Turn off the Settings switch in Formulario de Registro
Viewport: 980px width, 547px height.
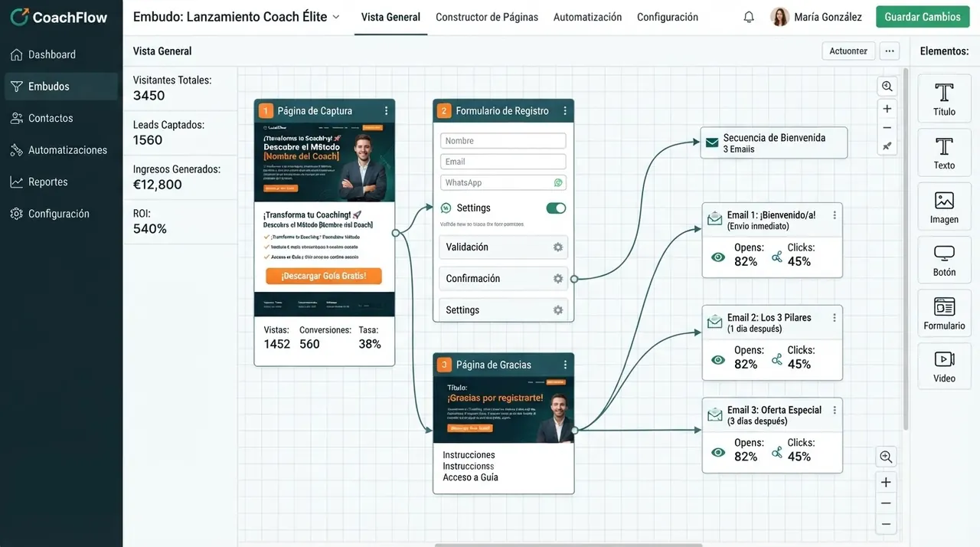coord(556,208)
